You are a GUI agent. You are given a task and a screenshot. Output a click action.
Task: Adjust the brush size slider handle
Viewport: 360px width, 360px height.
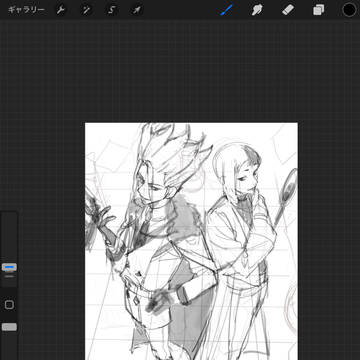[9, 267]
